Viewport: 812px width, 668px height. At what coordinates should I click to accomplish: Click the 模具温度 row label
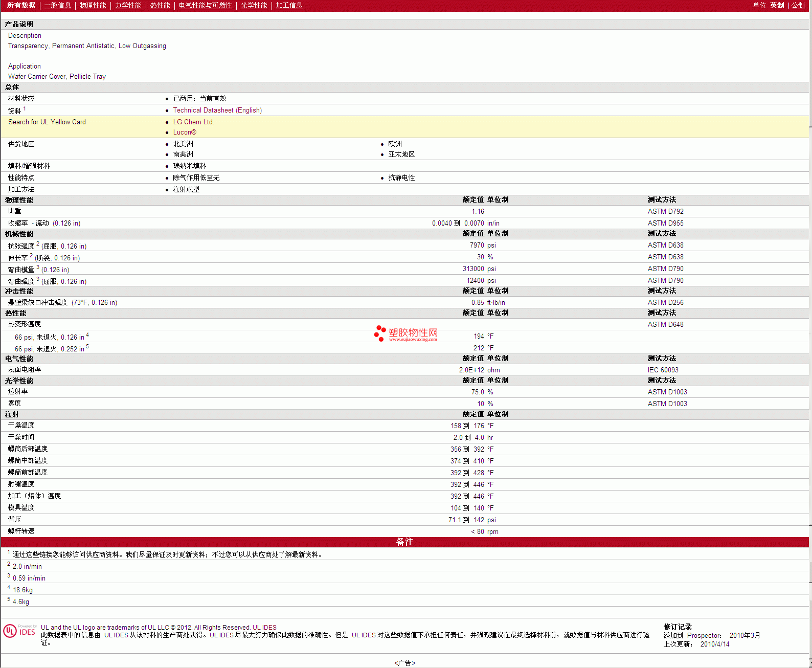click(x=21, y=507)
